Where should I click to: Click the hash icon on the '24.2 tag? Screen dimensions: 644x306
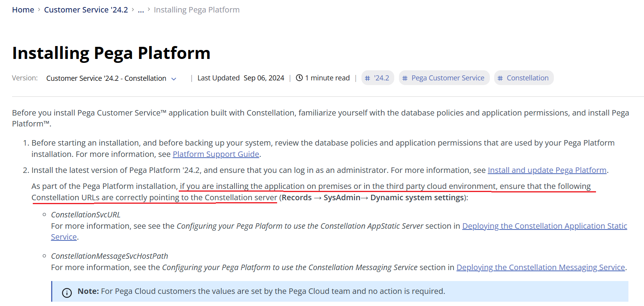(367, 78)
